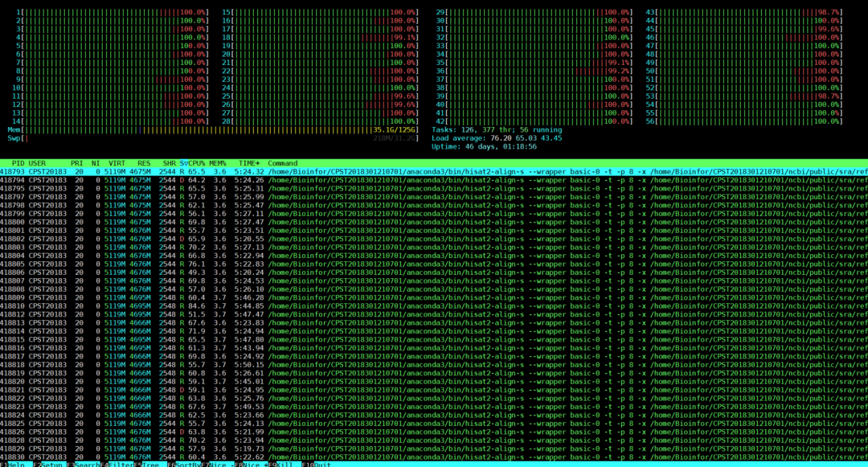Click the CPU 36 meter showing 99.2%
The height and width of the screenshot is (467, 868).
point(534,71)
